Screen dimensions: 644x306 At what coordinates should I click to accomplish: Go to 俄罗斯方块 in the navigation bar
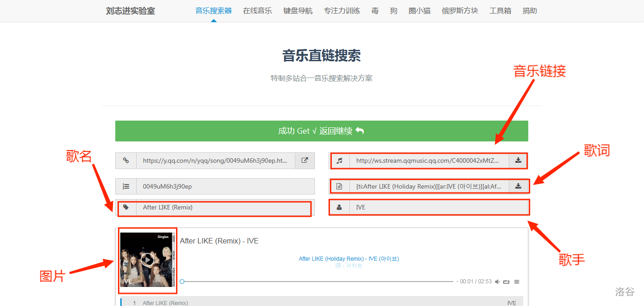(460, 11)
